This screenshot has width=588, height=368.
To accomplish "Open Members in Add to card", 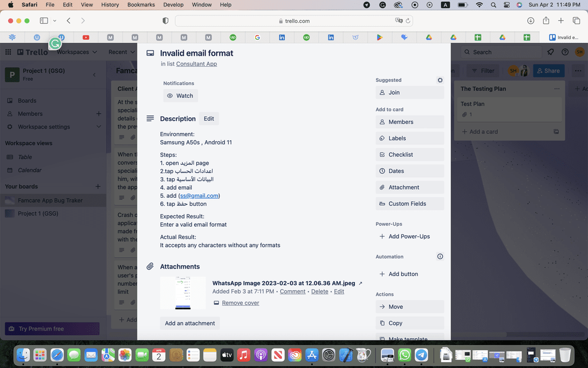I will (410, 122).
